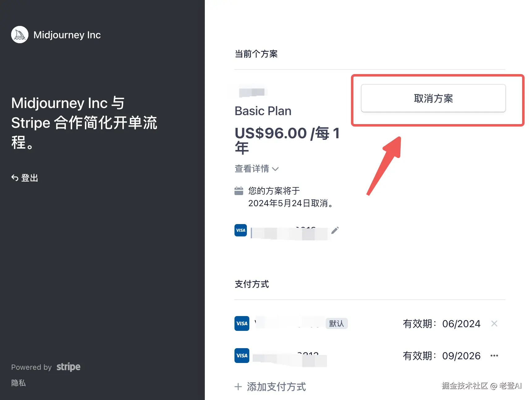Viewport: 532px width, 400px height.
Task: Remove the card expiring 06/2024
Action: (x=494, y=323)
